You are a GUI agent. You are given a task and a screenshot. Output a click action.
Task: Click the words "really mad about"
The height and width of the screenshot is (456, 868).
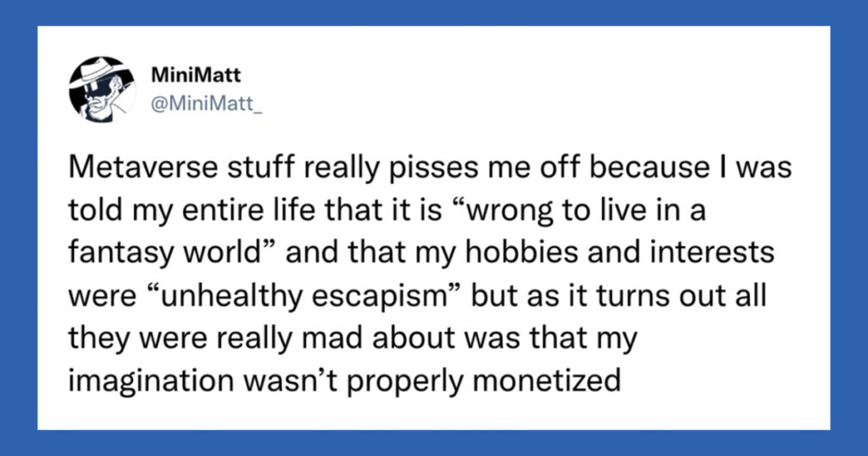pos(337,337)
